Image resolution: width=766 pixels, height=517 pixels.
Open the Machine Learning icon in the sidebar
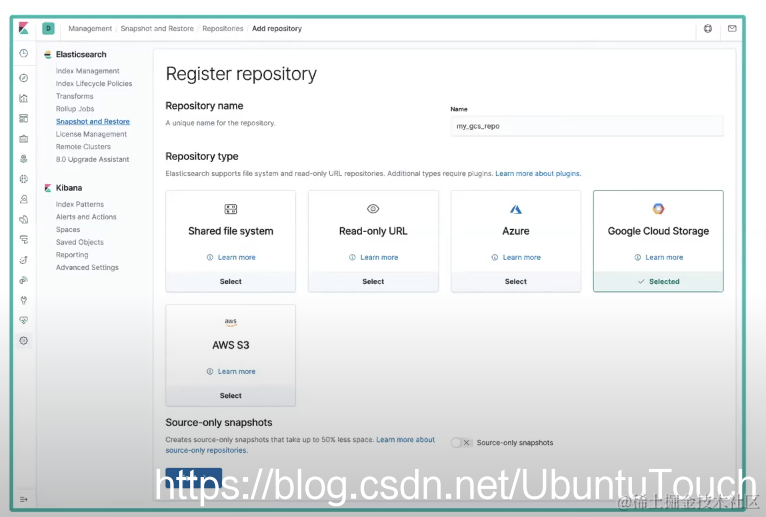(x=23, y=179)
